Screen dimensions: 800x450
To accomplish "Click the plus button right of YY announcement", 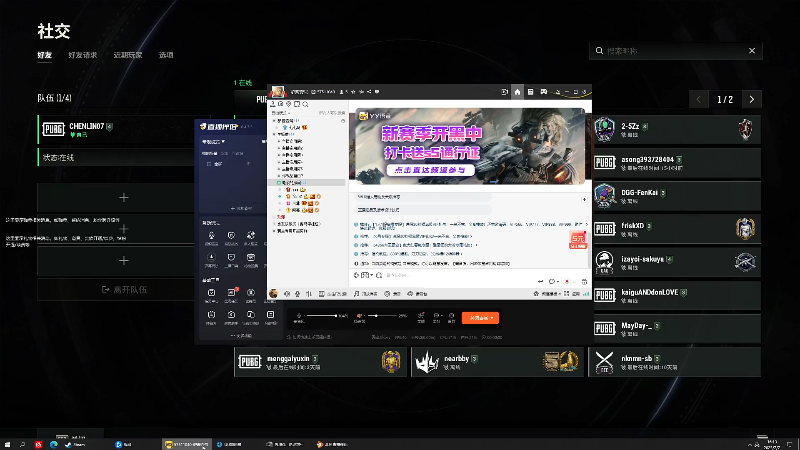I will coord(584,199).
